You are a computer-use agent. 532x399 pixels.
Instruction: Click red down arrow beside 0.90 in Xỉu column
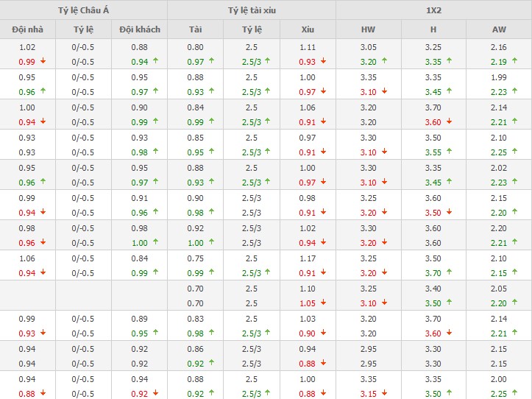[323, 333]
